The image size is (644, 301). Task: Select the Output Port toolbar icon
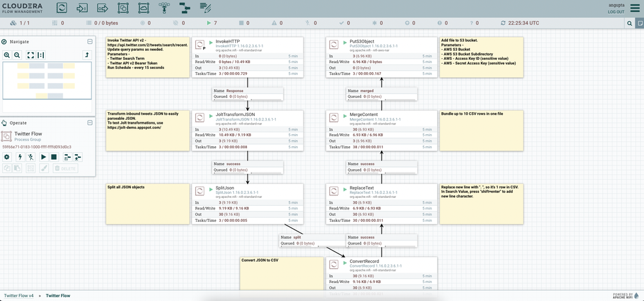[102, 7]
